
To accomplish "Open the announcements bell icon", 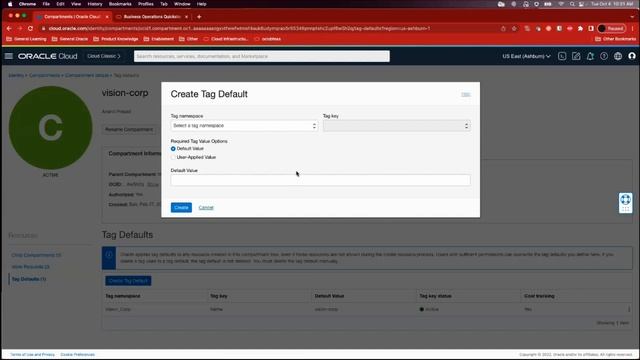I will point(590,56).
